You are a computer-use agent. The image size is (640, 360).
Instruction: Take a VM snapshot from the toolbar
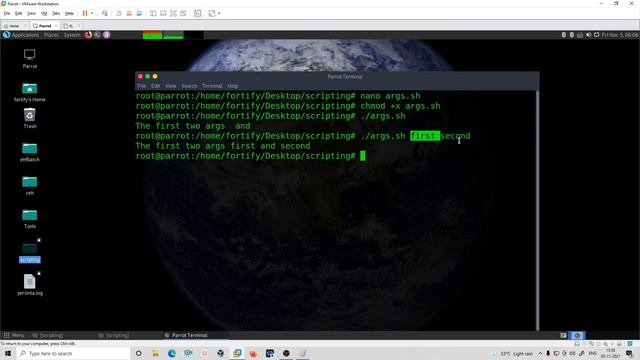[119, 13]
